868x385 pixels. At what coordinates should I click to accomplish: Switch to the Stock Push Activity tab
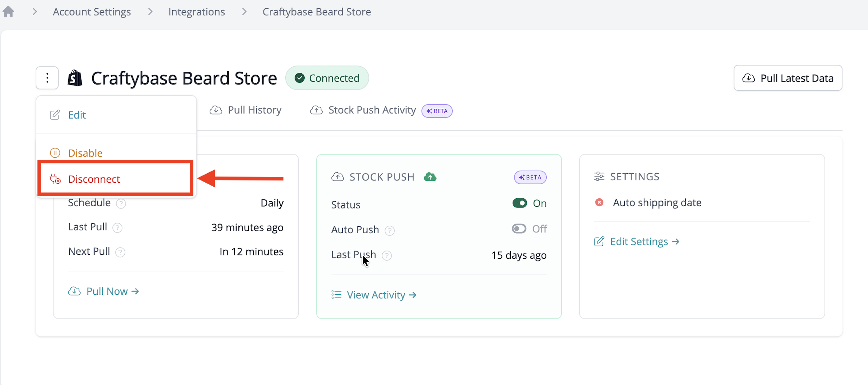pyautogui.click(x=363, y=110)
